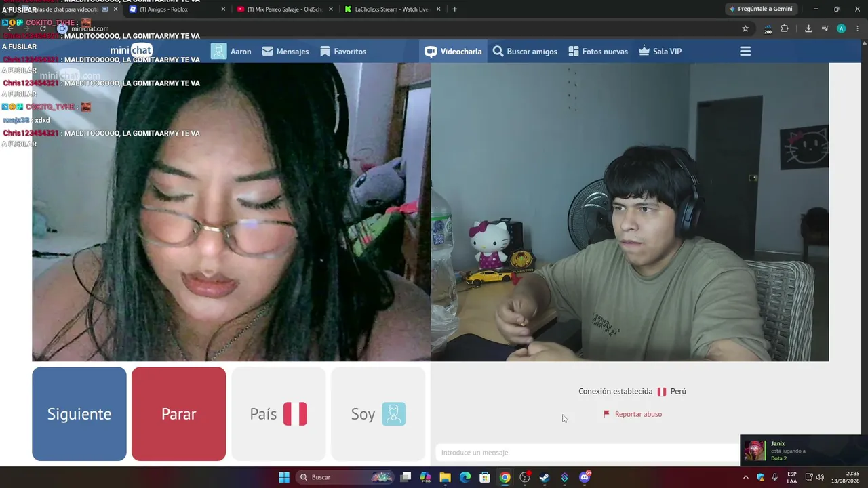Open Task View from the taskbar
The image size is (868, 488).
(x=406, y=477)
